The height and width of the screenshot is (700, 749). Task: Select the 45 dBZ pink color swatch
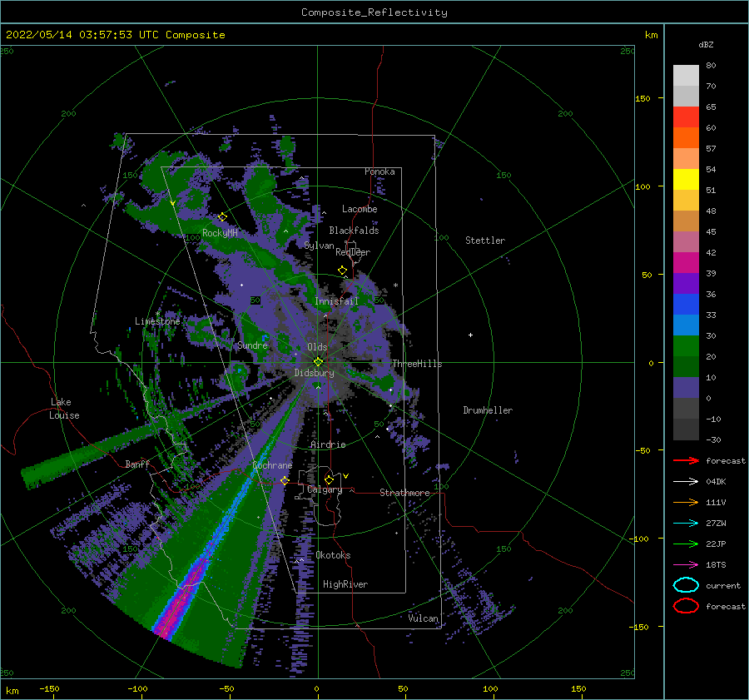[686, 241]
